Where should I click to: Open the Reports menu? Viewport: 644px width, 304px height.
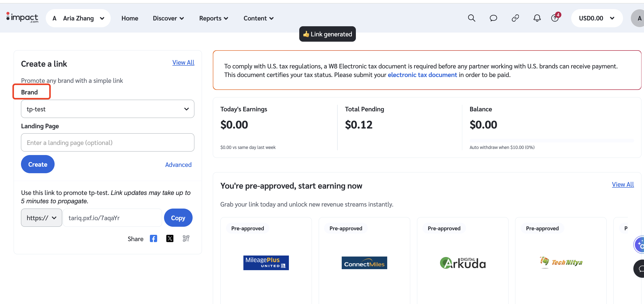point(214,18)
